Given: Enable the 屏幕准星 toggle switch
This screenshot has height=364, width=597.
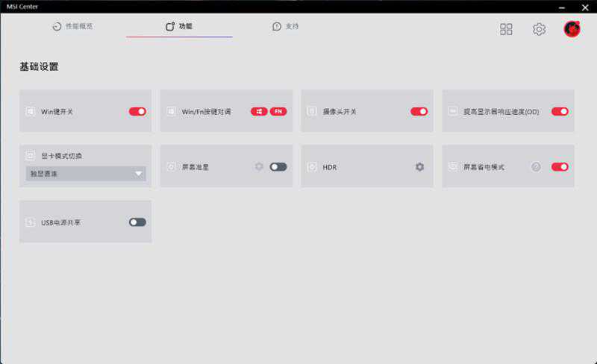Looking at the screenshot, I should 278,166.
